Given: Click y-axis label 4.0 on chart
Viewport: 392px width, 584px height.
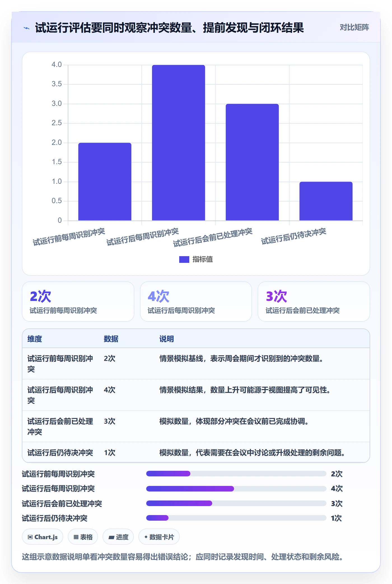Looking at the screenshot, I should pyautogui.click(x=57, y=65).
